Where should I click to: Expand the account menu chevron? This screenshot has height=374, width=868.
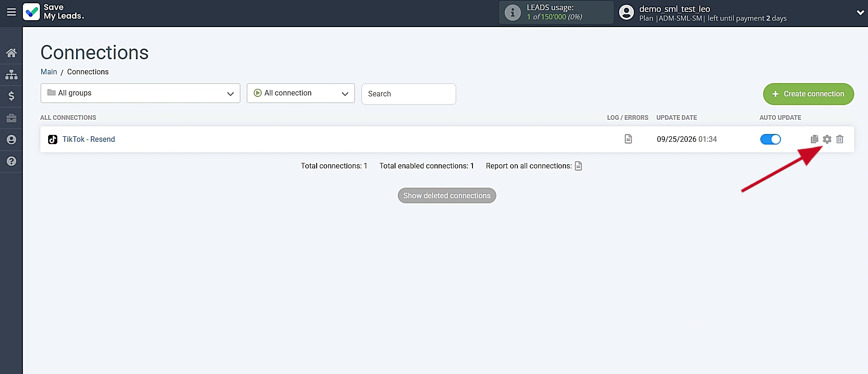click(x=860, y=13)
